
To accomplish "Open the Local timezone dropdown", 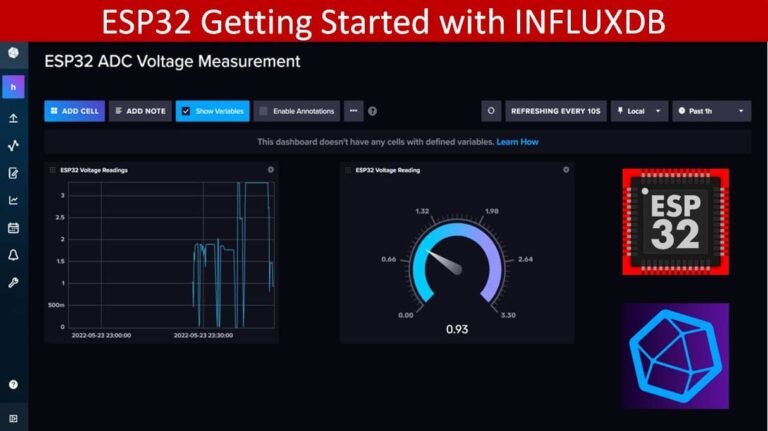I will 639,111.
